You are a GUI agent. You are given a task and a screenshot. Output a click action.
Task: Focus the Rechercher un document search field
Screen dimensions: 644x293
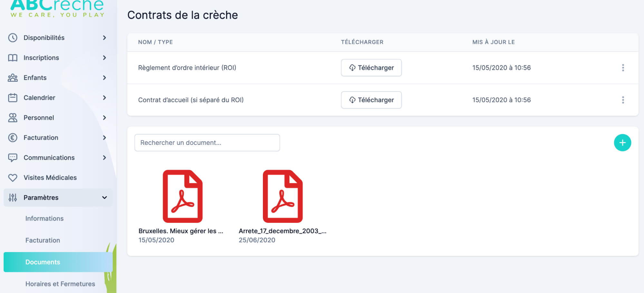click(x=207, y=143)
